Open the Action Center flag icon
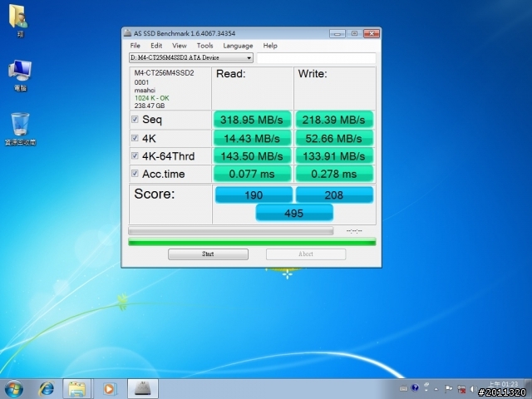 click(448, 388)
